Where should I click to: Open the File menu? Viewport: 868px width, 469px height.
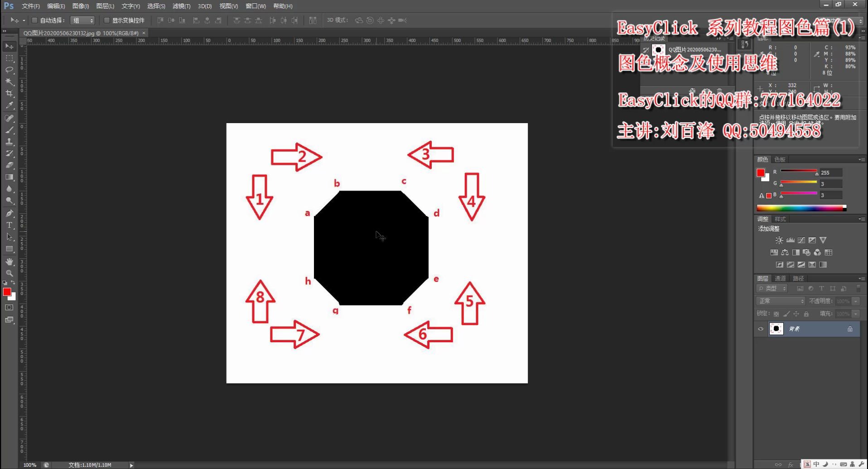31,6
